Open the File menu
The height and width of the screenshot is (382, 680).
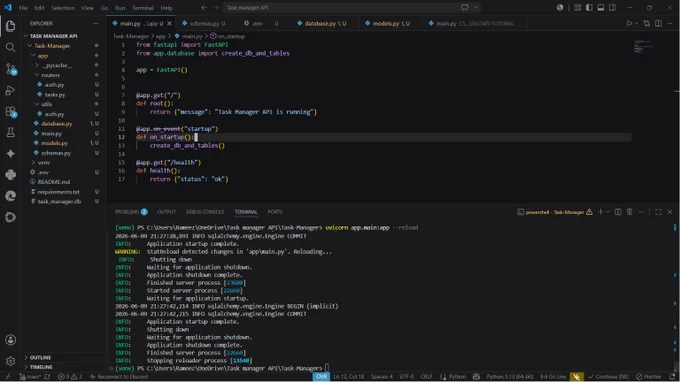pos(23,7)
